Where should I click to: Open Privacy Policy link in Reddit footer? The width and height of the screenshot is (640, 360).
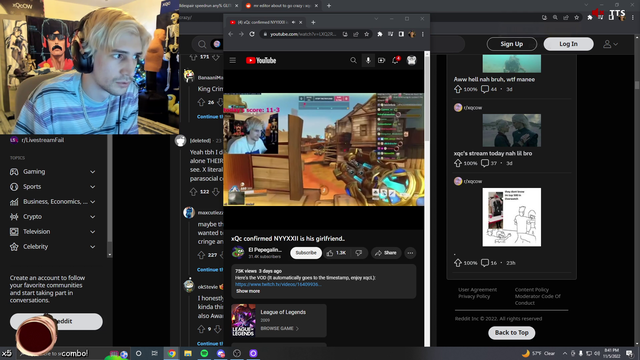[474, 296]
